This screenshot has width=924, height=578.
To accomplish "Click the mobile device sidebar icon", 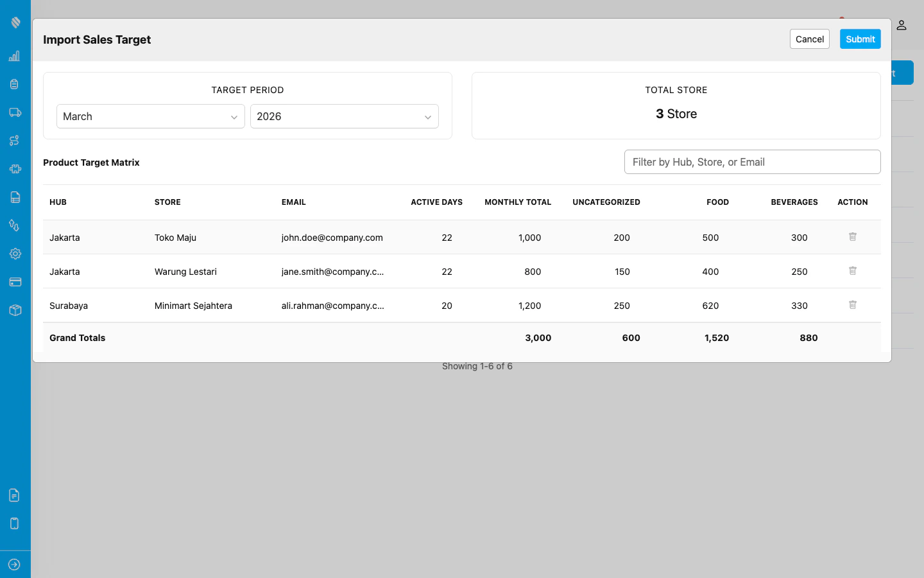I will click(x=15, y=523).
